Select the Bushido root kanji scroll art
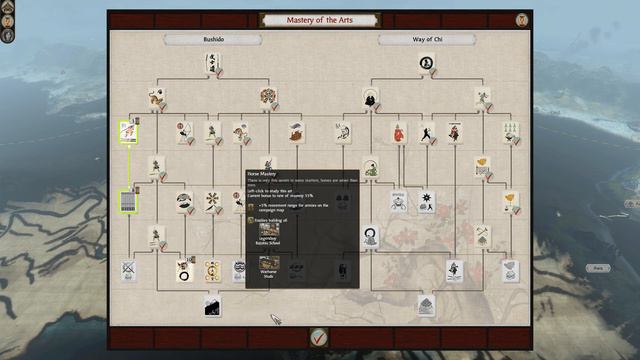Viewport: 640px width, 360px height. click(x=213, y=64)
